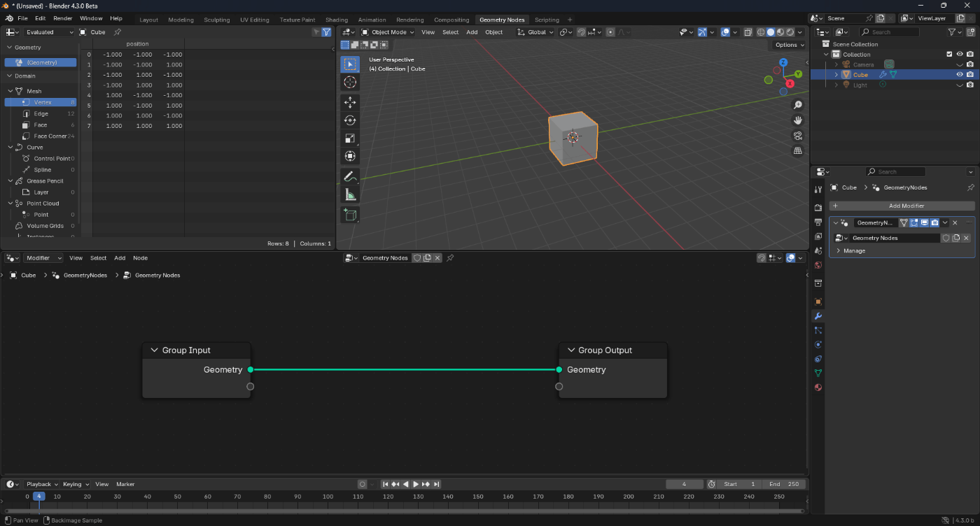Open the World properties globe tab
The image size is (980, 526).
coord(818,265)
